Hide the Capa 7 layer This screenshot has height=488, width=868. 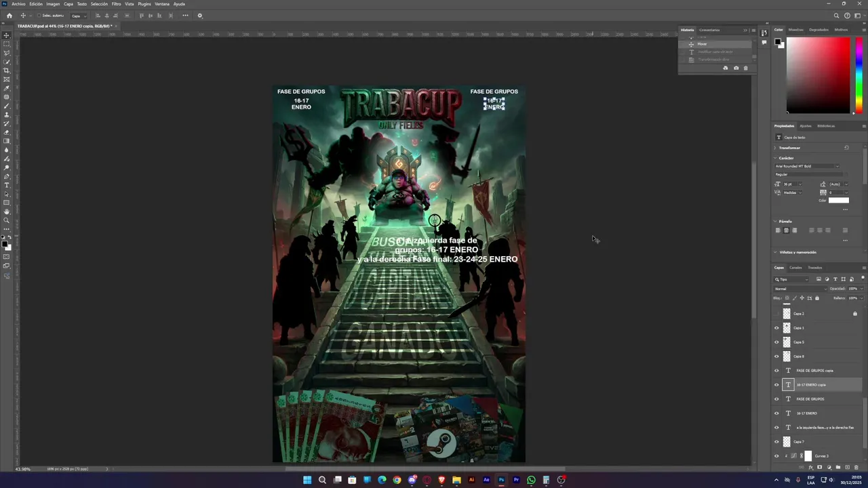(x=776, y=442)
